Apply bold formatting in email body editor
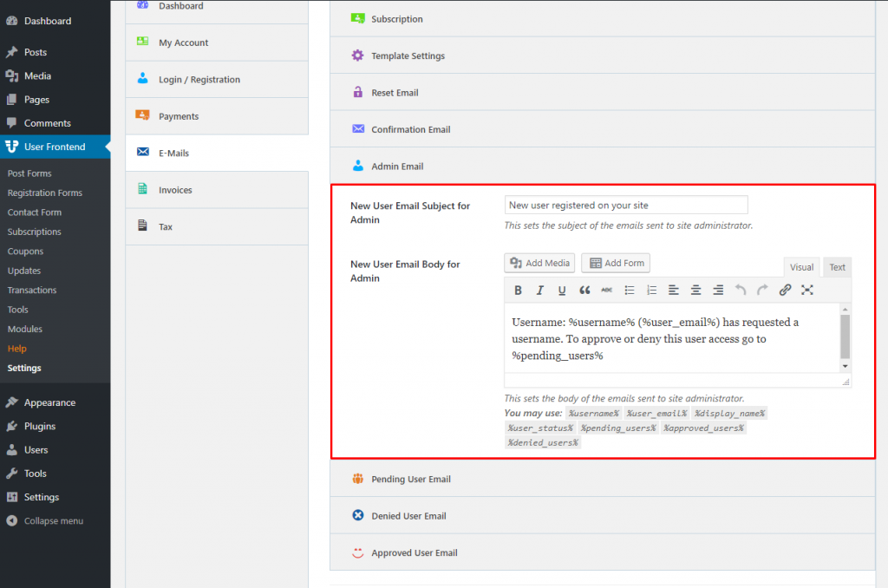This screenshot has width=888, height=588. (518, 290)
